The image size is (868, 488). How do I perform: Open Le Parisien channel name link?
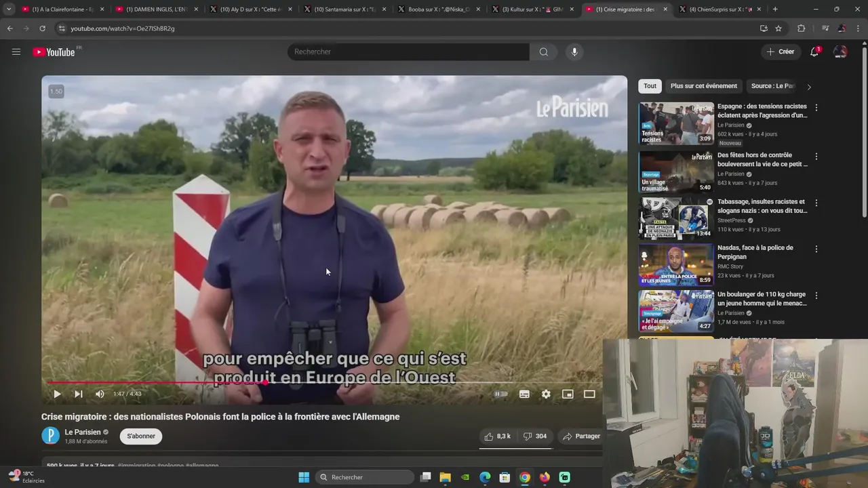83,432
